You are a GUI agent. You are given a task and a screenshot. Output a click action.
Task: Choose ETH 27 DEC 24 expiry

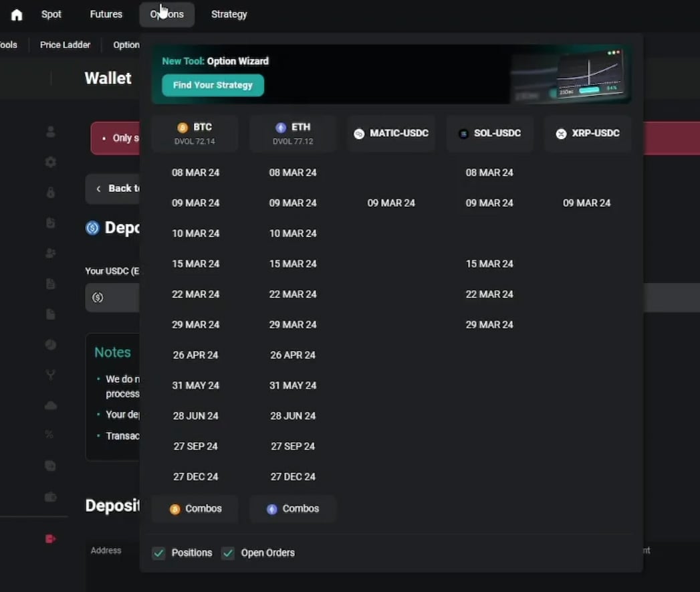coord(293,477)
